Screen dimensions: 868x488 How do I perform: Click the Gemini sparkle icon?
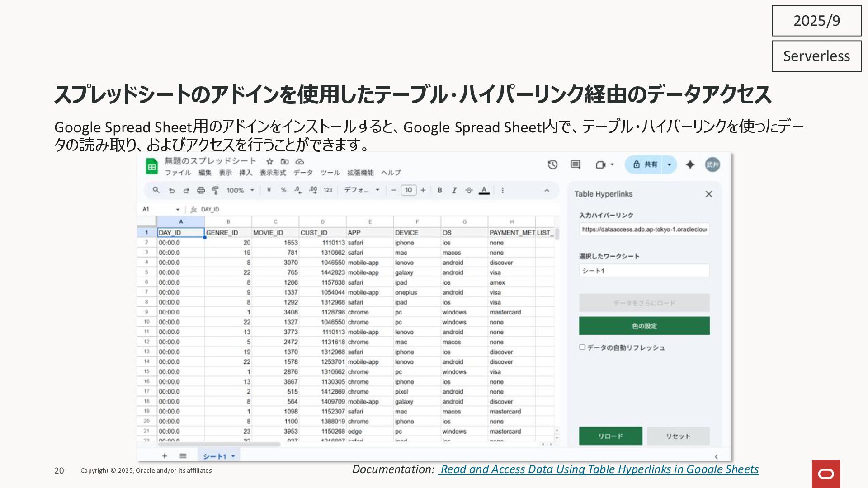[690, 164]
